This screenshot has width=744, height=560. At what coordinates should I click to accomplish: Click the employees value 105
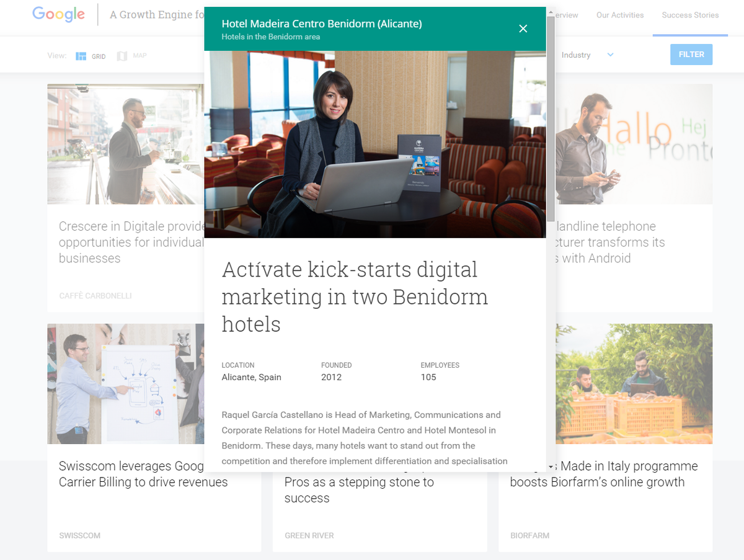tap(428, 377)
